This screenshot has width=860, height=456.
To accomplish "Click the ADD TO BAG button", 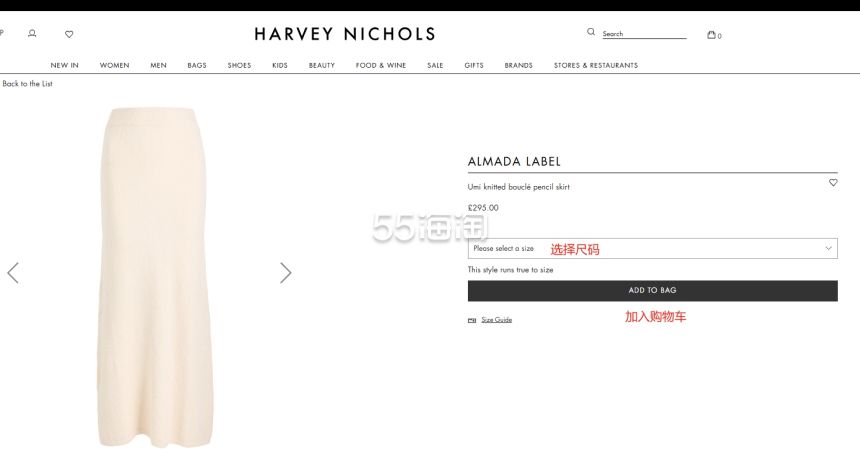I will [652, 291].
